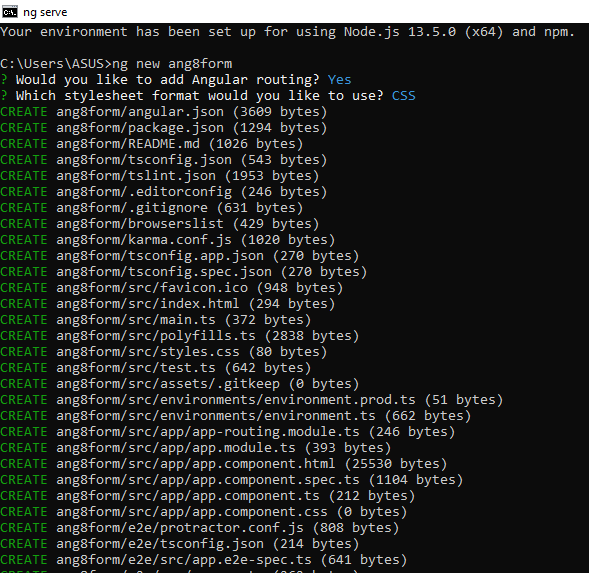Click the 'CSS' stylesheet format answer
589x573 pixels.
point(403,95)
